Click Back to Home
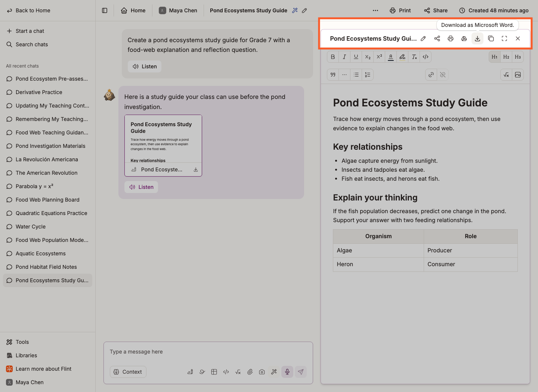Image resolution: width=538 pixels, height=392 pixels. click(28, 10)
